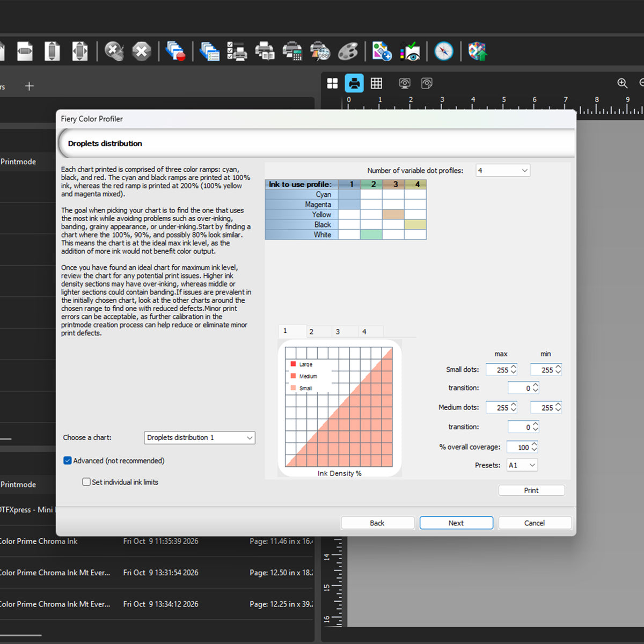Click the Print button

[531, 491]
